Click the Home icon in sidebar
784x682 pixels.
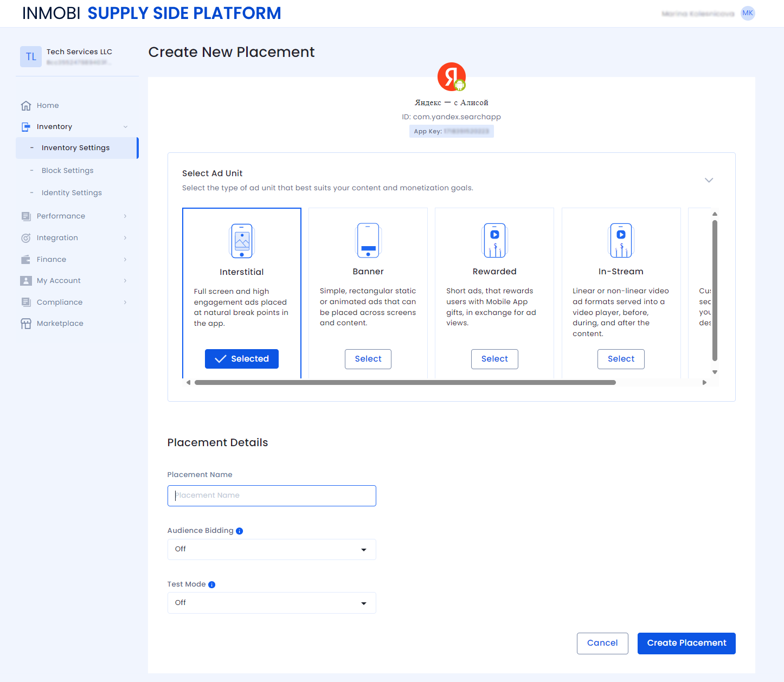[25, 106]
